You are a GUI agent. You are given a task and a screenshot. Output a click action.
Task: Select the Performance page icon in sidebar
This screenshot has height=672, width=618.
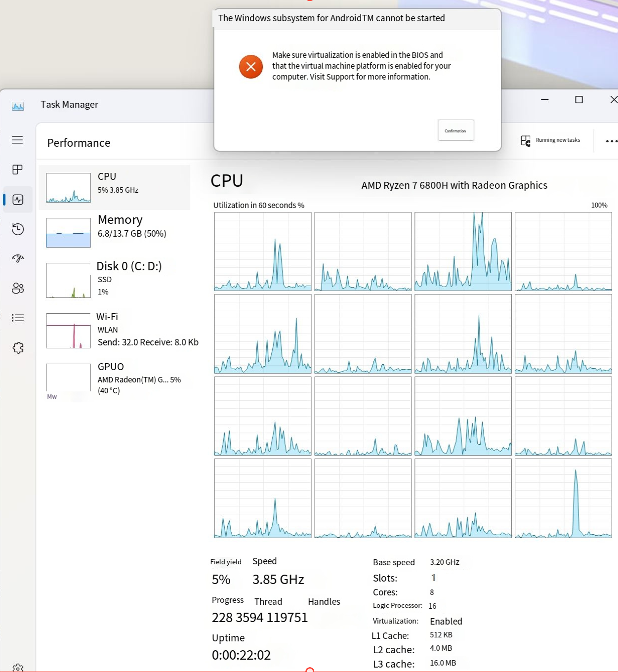tap(18, 200)
